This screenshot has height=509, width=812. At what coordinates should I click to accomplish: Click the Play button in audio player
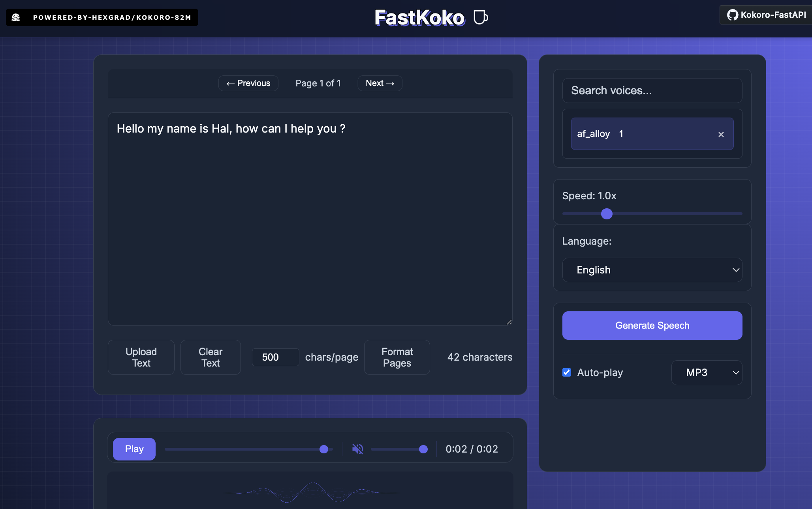[x=134, y=449]
